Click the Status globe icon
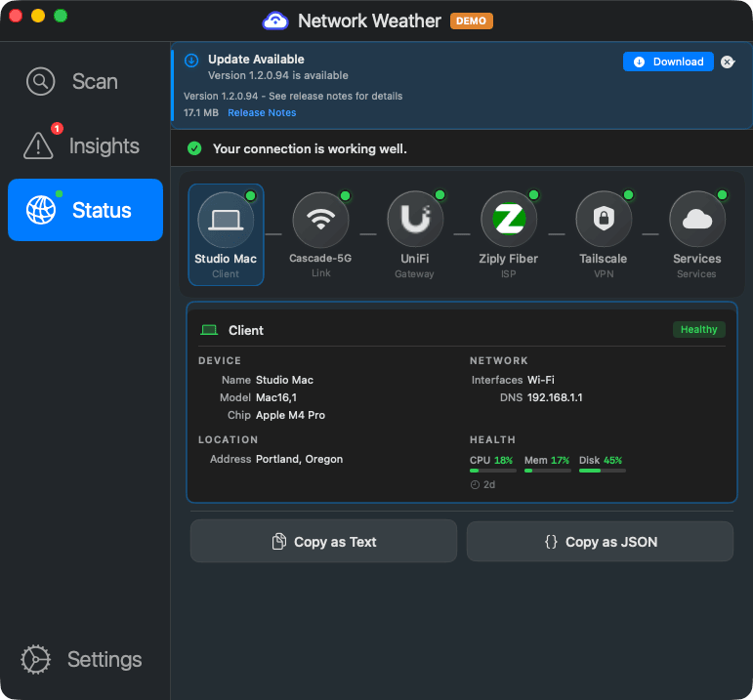 click(41, 210)
